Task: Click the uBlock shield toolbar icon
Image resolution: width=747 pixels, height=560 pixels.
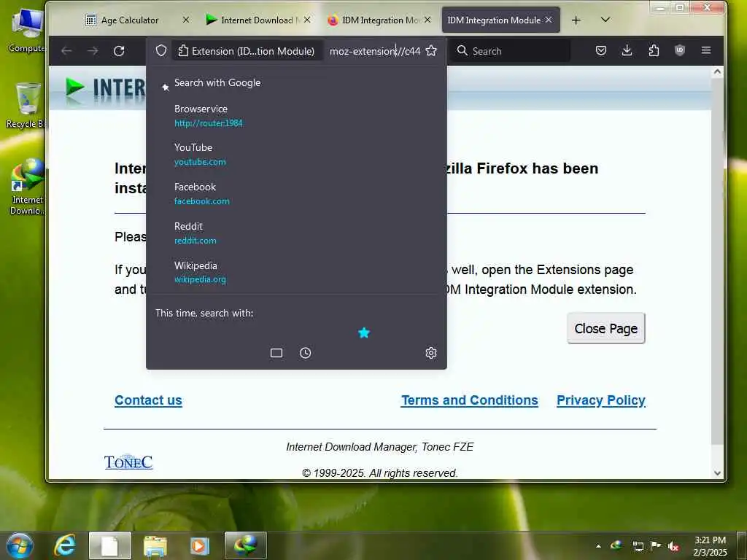Action: [x=680, y=50]
